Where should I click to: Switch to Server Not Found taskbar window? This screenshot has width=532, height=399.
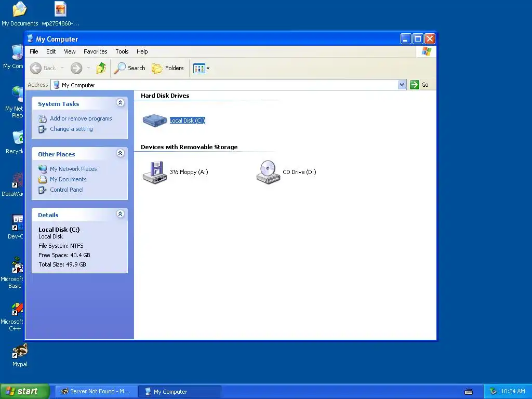96,392
